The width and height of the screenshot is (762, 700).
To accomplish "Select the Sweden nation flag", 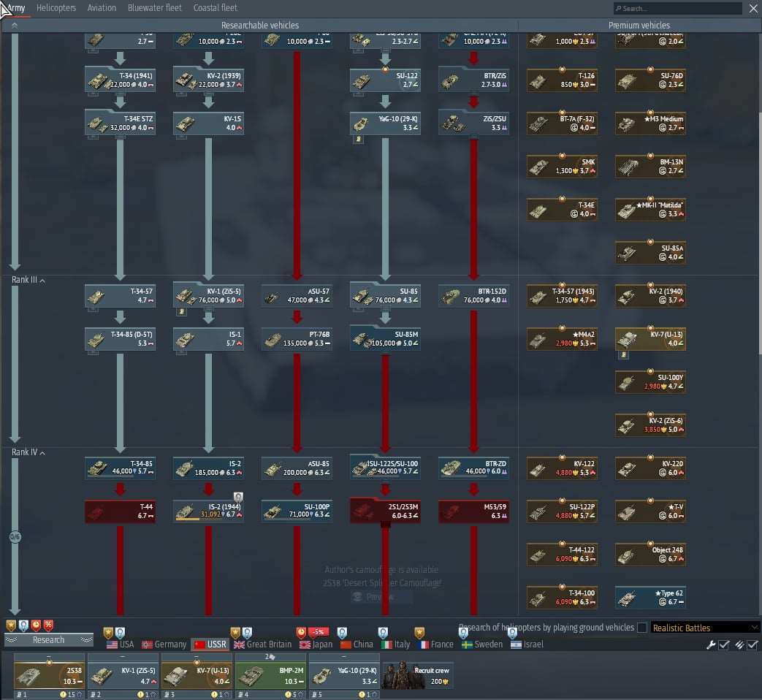I will (x=482, y=644).
